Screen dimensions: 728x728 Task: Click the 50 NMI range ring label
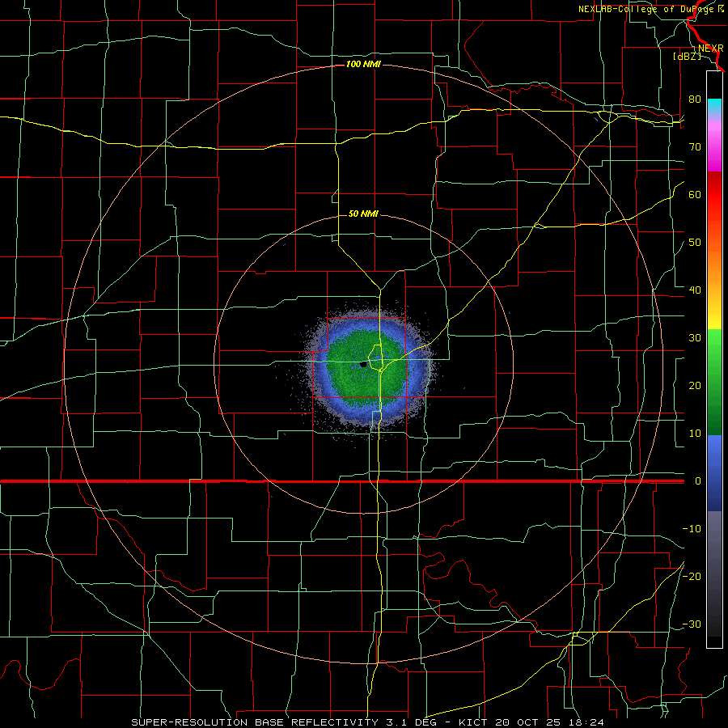(363, 214)
